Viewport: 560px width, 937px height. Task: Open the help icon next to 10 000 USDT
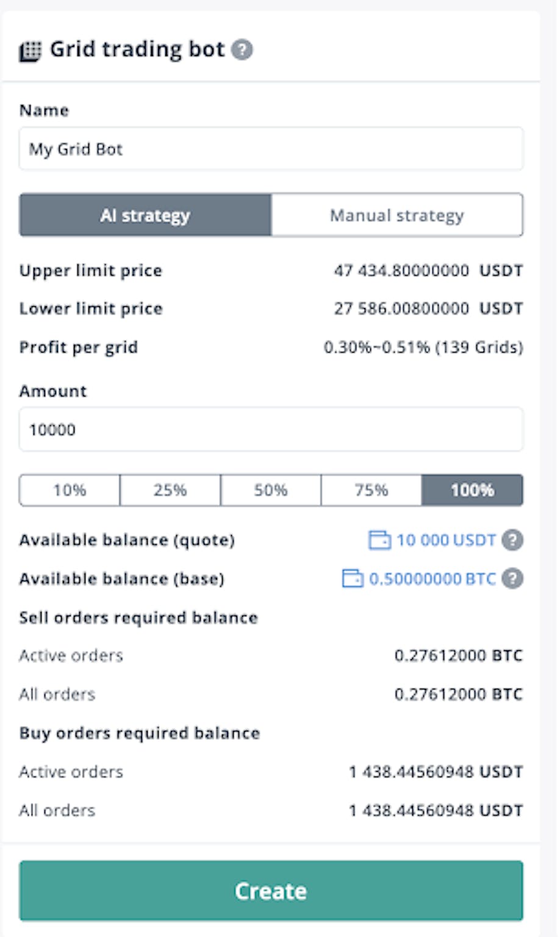point(513,540)
